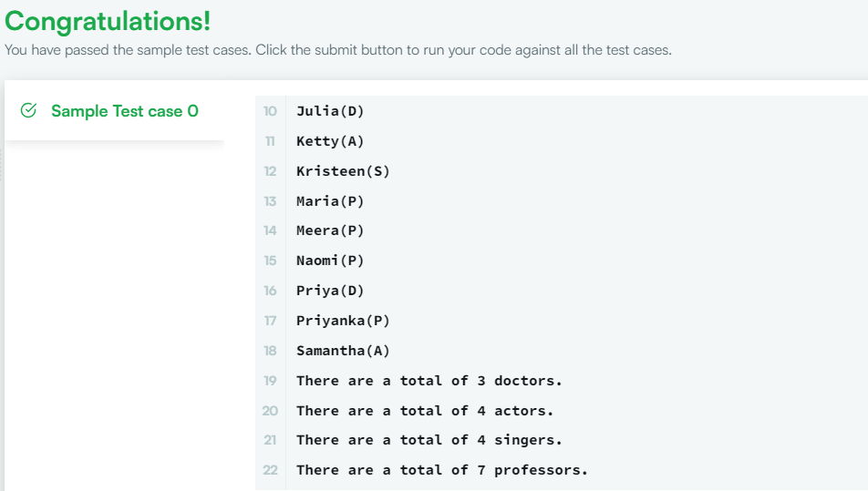This screenshot has width=868, height=491.
Task: Click the passed sample test cases message
Action: pyautogui.click(x=337, y=50)
